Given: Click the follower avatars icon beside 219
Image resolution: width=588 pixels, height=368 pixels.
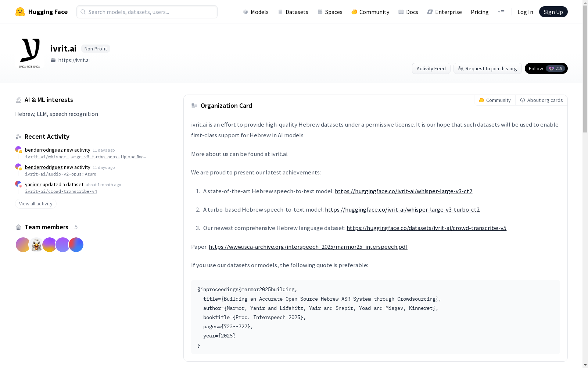Looking at the screenshot, I should (x=551, y=68).
